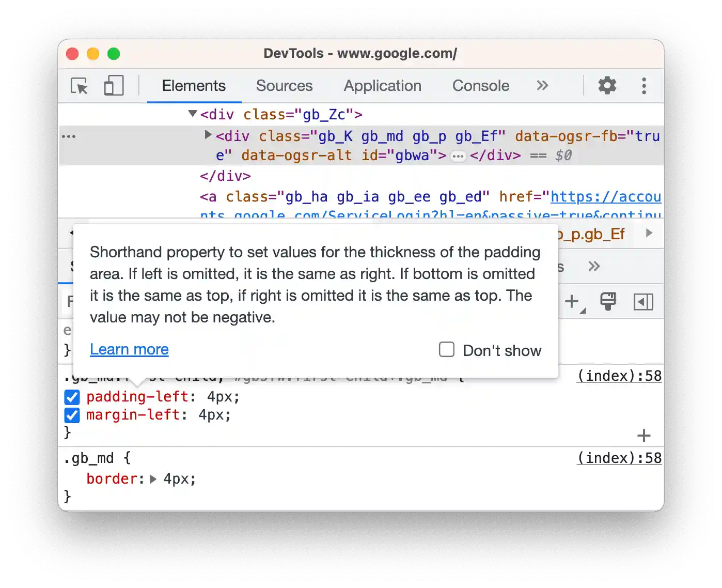Screen dimensions: 722x588
Task: Show more panels via the chevron
Action: click(542, 86)
